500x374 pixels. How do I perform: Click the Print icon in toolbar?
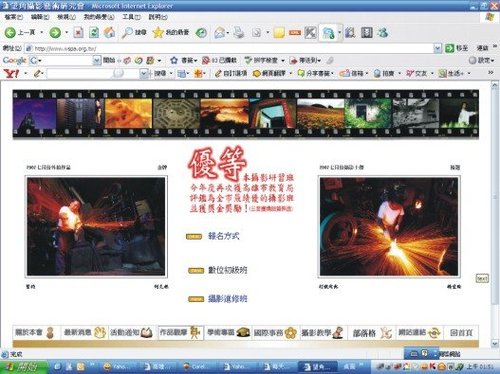[239, 32]
